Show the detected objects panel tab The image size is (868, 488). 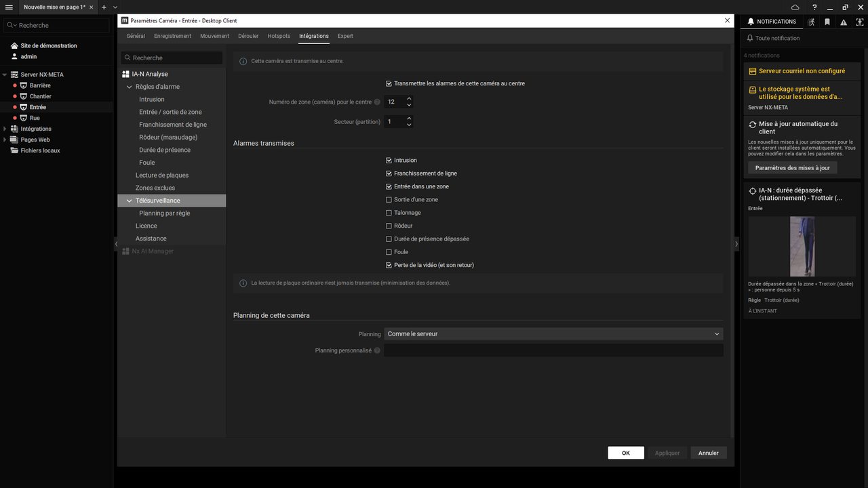860,22
